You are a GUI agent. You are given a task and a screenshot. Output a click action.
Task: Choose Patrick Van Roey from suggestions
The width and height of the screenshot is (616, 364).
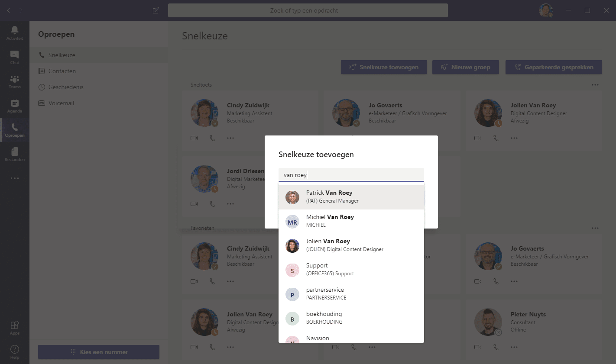[x=351, y=197]
